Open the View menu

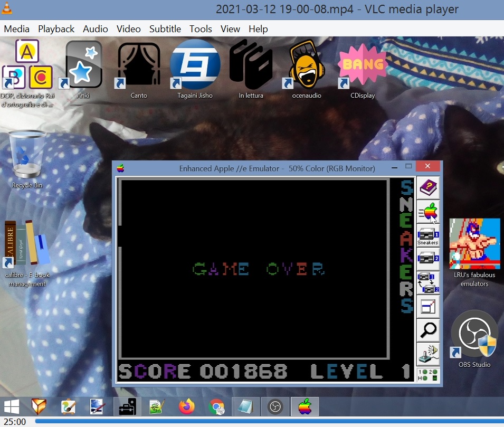coord(230,29)
